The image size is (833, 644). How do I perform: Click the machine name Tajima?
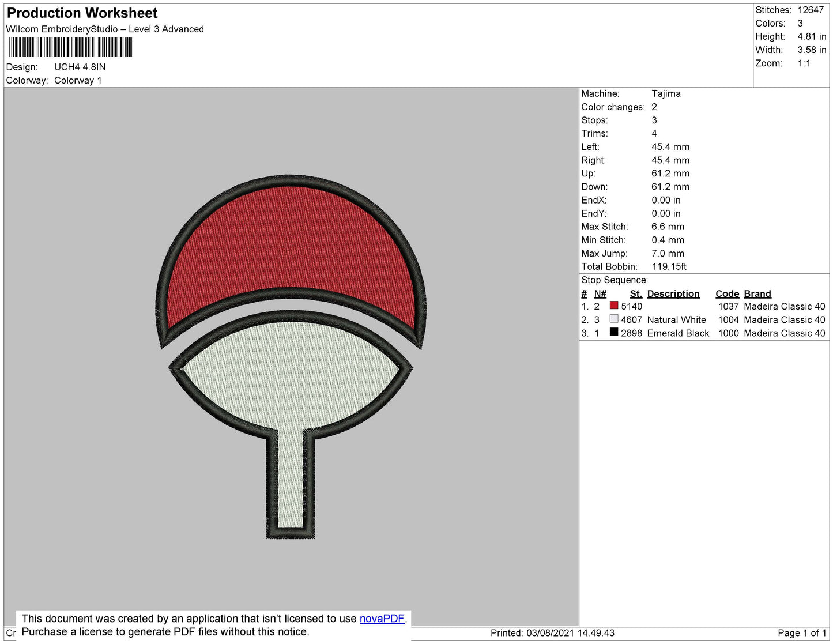tap(666, 93)
